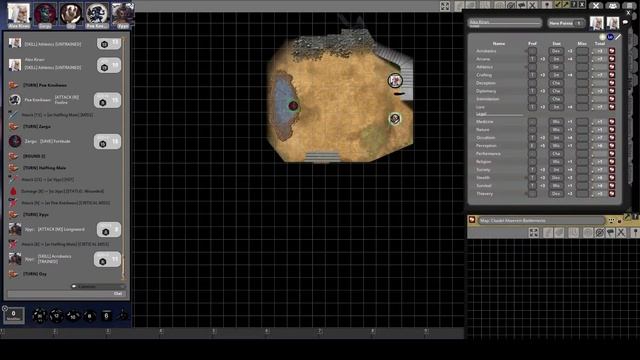The image size is (640, 360).
Task: Edit the Hero Points value
Action: coord(578,23)
